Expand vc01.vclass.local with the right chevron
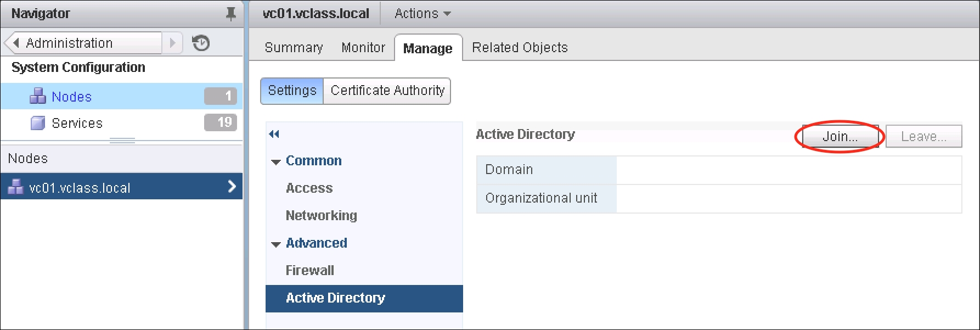The image size is (980, 330). [232, 187]
